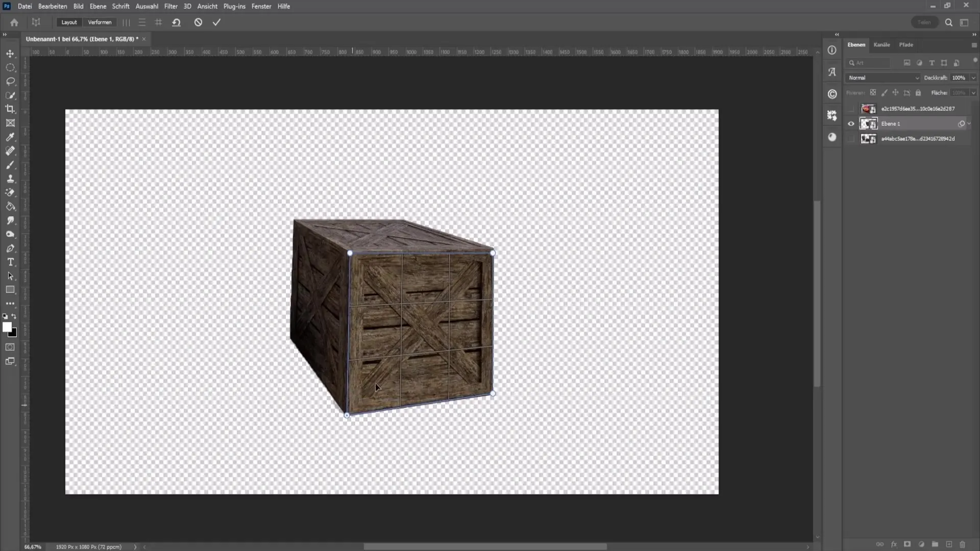This screenshot has height=551, width=980.
Task: Select the Clone Stamp tool
Action: [x=10, y=179]
